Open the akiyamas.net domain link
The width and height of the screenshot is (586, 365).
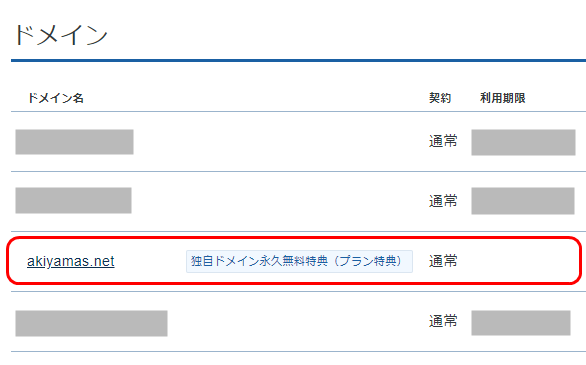coord(71,261)
